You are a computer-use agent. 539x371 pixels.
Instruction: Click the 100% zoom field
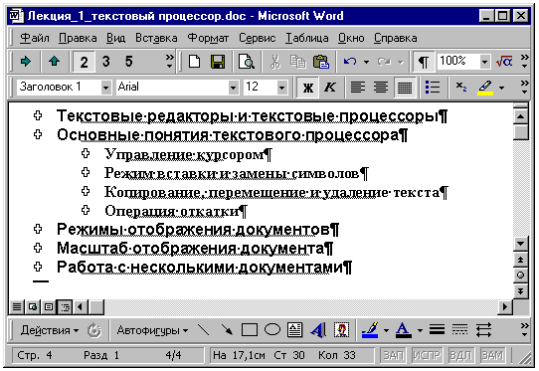pos(458,62)
